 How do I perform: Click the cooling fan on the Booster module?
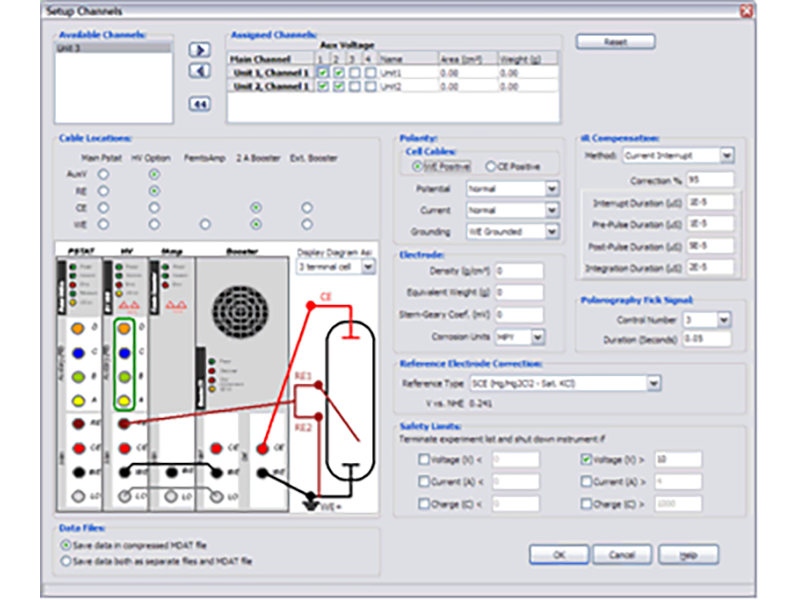[240, 312]
